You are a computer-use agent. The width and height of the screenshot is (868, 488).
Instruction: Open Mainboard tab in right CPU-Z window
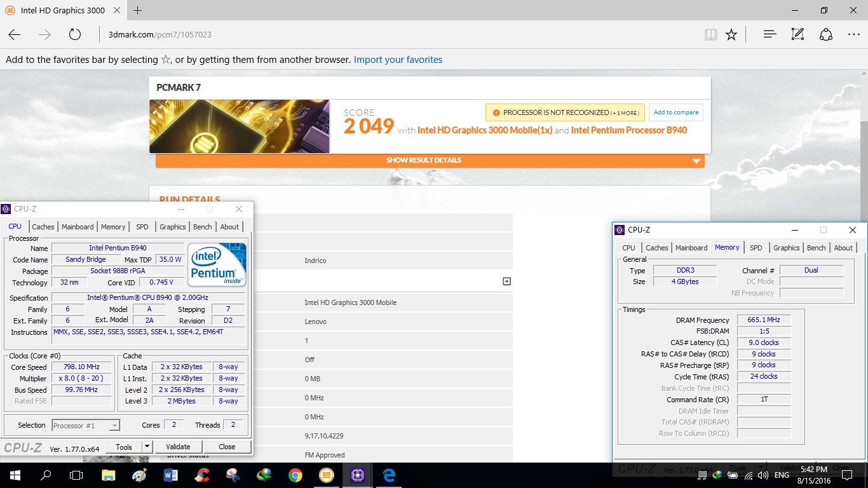point(691,248)
